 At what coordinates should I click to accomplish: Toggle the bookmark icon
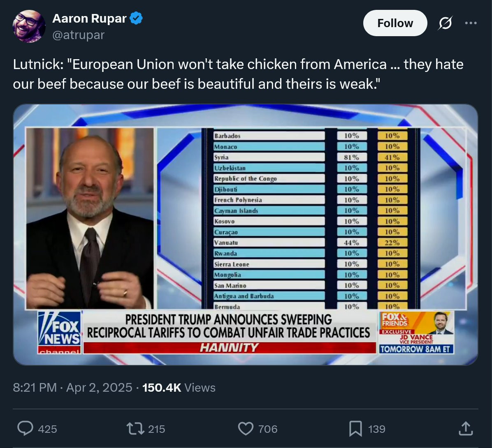pyautogui.click(x=355, y=429)
